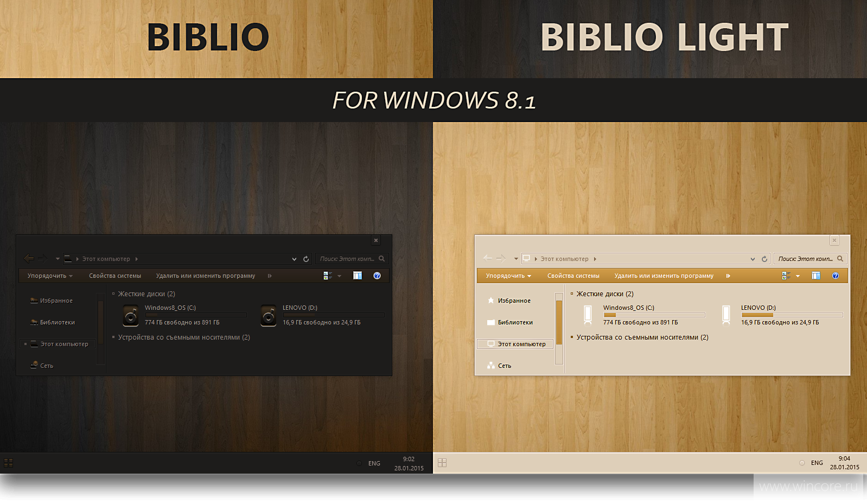Open help in dark window

(x=377, y=276)
